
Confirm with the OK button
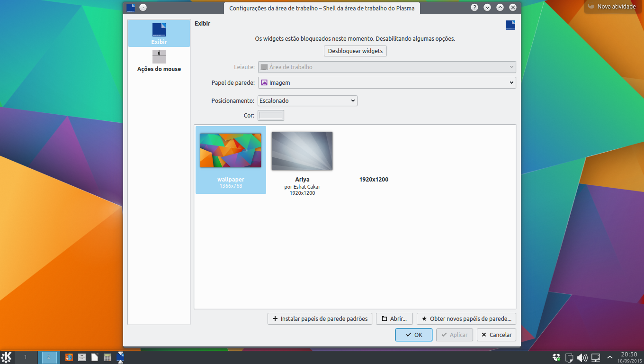[414, 335]
